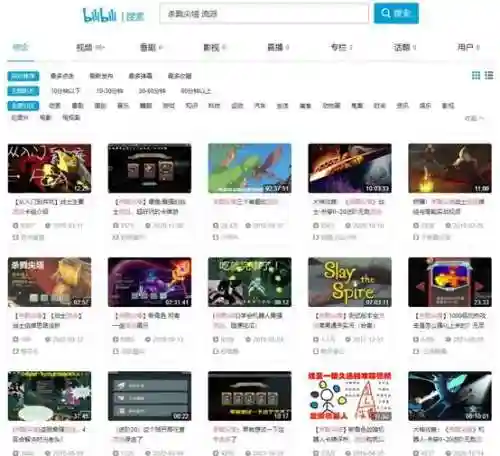Viewport: 500px width, 456px height.
Task: Filter category to 游戏
Action: 169,106
